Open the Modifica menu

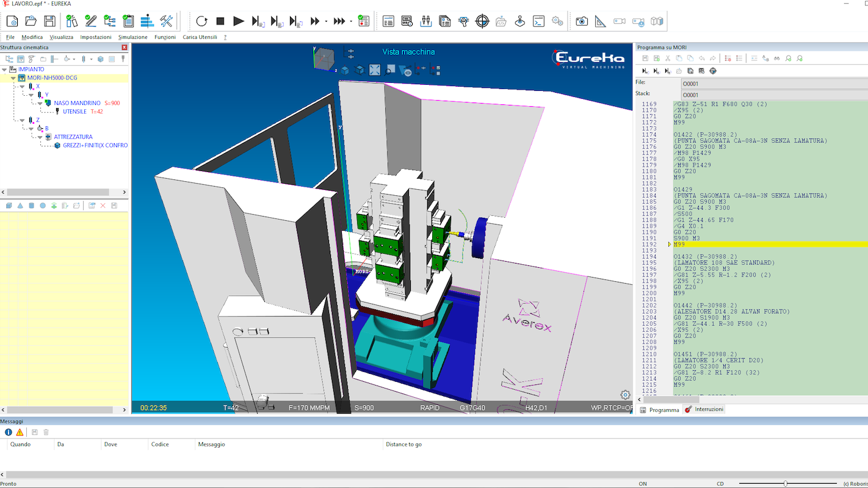point(32,37)
